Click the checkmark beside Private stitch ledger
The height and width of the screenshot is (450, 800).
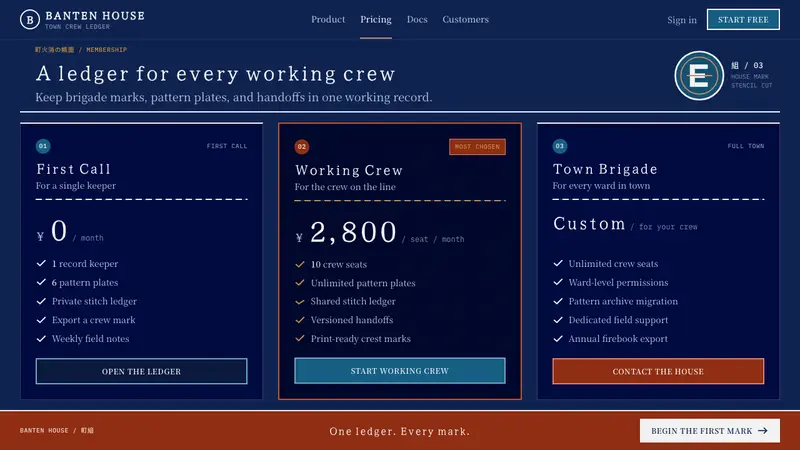[41, 301]
